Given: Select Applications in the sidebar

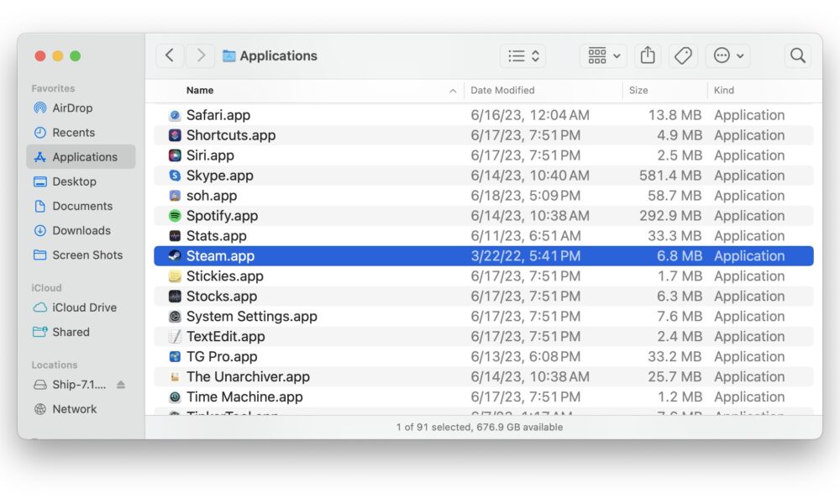Looking at the screenshot, I should (x=81, y=157).
